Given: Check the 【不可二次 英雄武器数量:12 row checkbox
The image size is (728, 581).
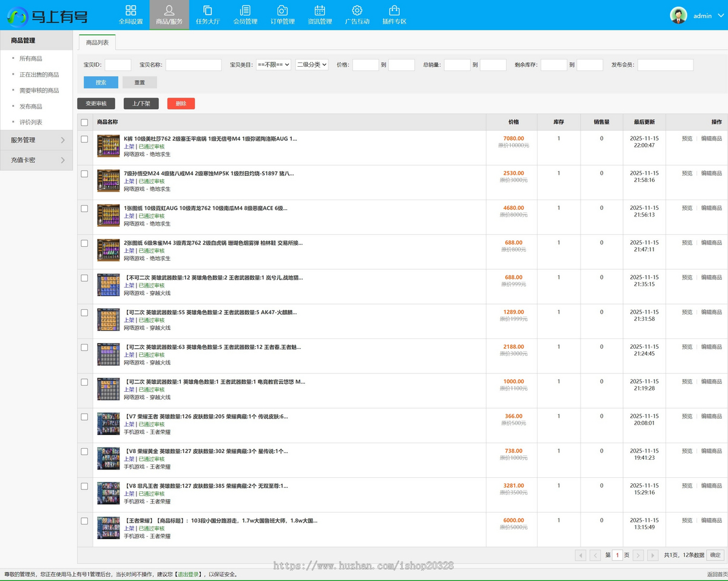Looking at the screenshot, I should [x=84, y=278].
